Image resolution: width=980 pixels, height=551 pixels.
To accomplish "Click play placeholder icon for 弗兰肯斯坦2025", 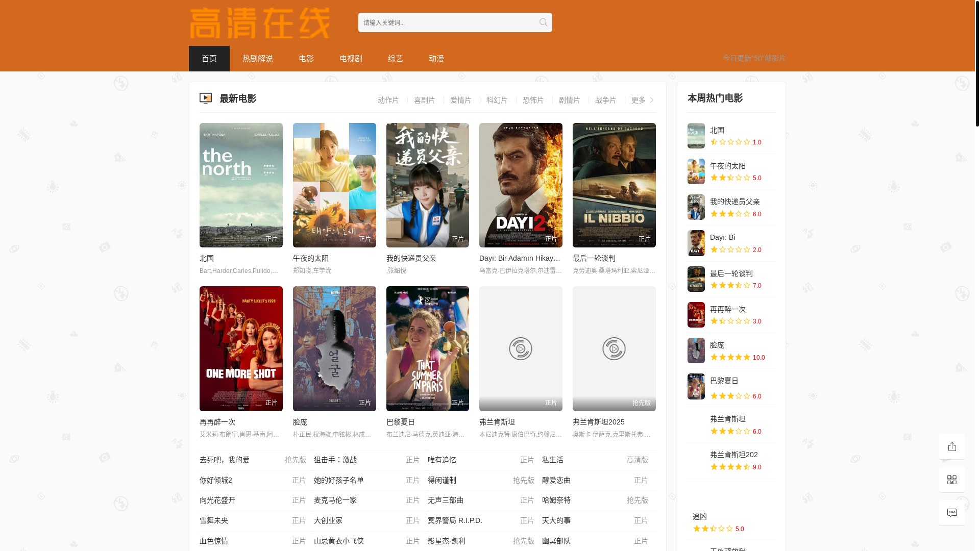I will tap(614, 349).
